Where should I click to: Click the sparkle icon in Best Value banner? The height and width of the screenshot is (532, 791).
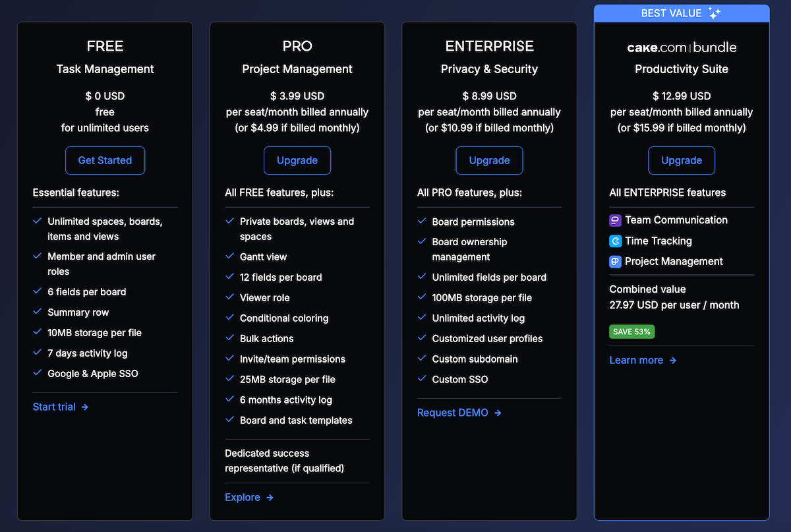[714, 13]
